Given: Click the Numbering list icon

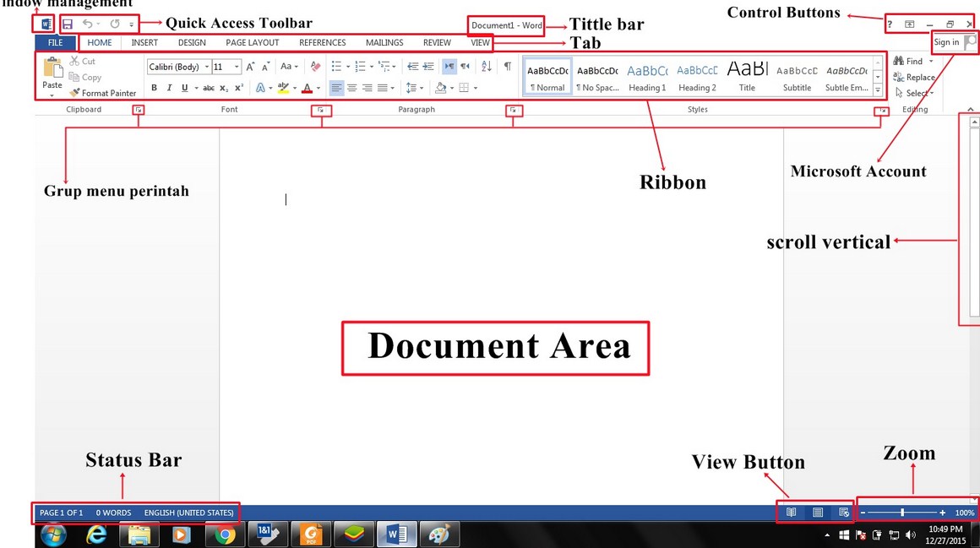Looking at the screenshot, I should pos(360,66).
